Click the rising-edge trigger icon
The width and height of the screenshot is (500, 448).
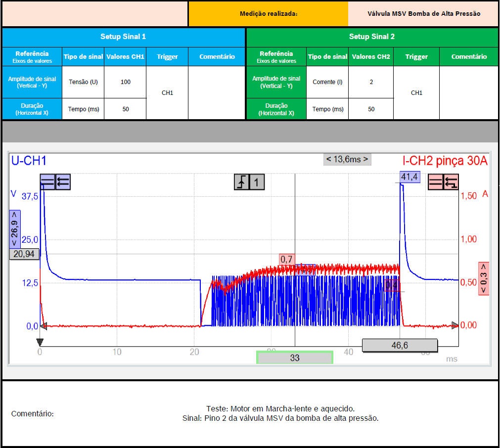(x=241, y=182)
